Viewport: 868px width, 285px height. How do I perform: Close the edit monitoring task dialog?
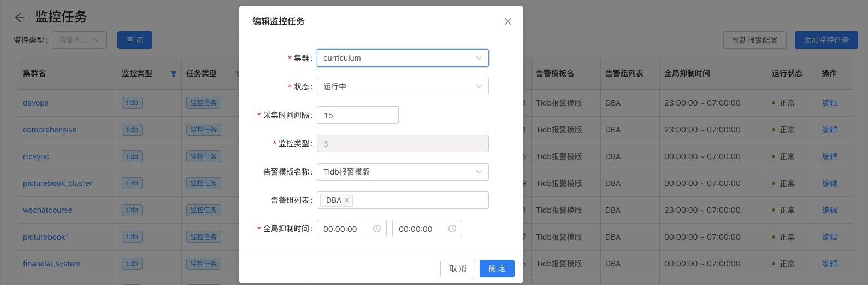tap(507, 21)
